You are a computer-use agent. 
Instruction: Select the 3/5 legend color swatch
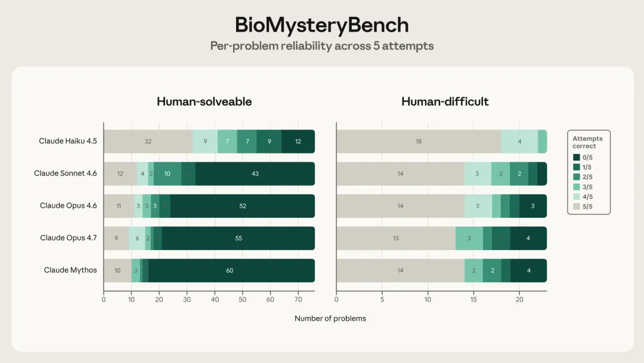coord(576,187)
